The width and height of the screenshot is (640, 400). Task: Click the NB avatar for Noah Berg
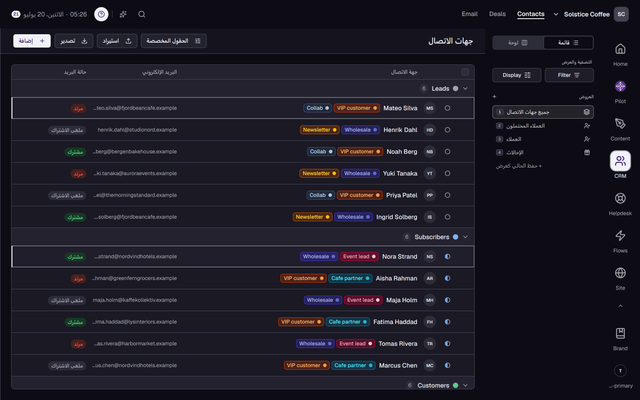pyautogui.click(x=429, y=151)
